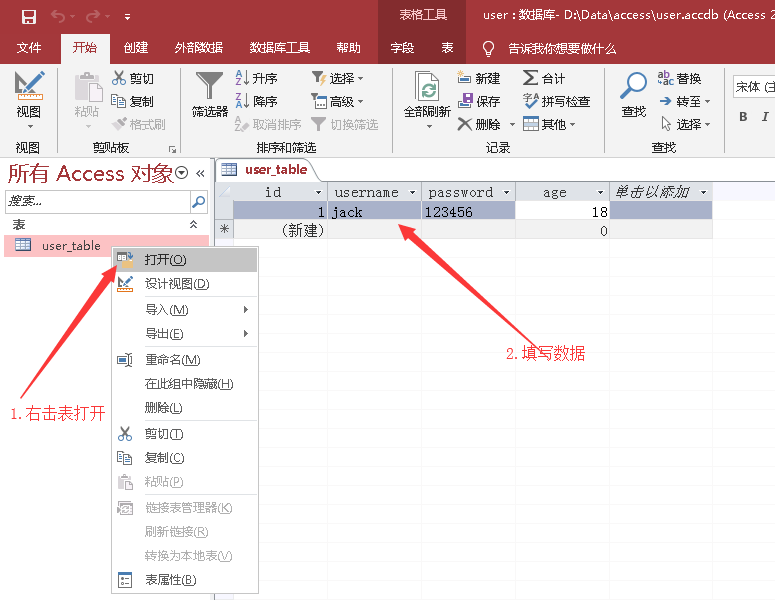The width and height of the screenshot is (775, 600).
Task: Click the Undo arrow in the title bar
Action: [x=58, y=17]
